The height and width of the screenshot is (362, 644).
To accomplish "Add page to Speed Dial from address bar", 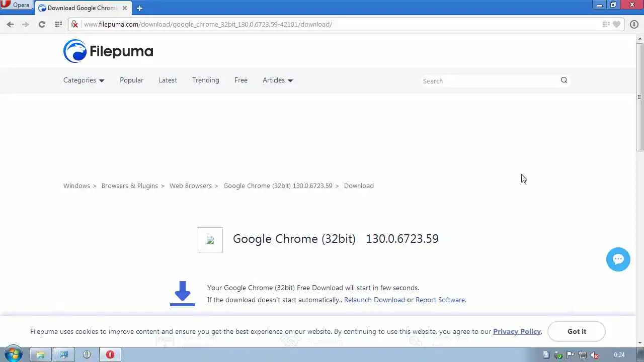I will click(x=606, y=24).
